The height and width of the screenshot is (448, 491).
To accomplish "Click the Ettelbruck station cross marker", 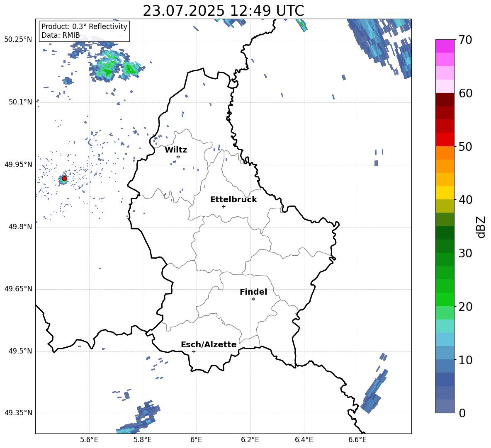I will [x=224, y=206].
